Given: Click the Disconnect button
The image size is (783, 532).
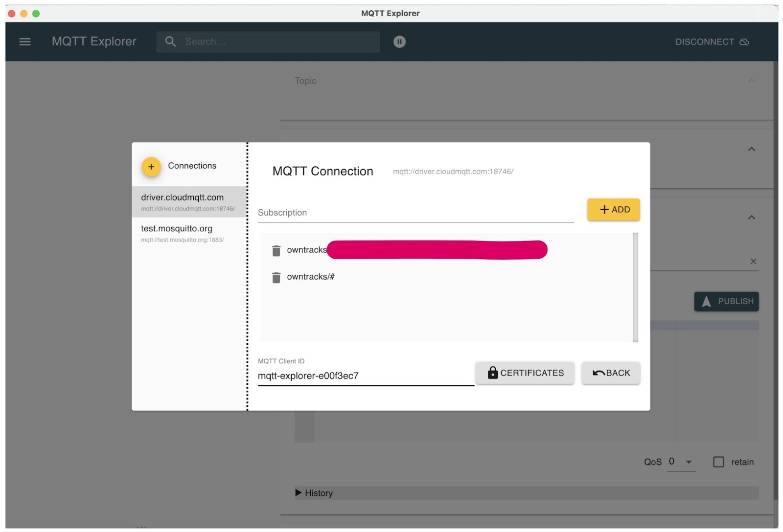Looking at the screenshot, I should point(712,42).
